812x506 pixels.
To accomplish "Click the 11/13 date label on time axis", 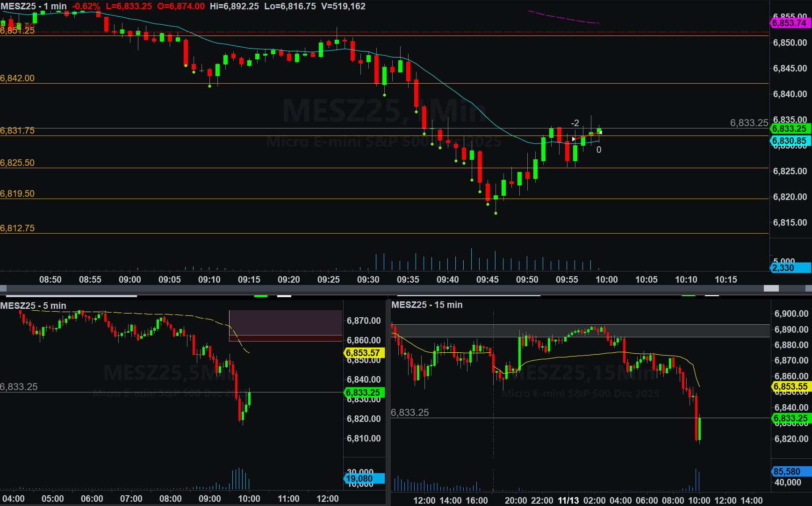I will (x=568, y=500).
